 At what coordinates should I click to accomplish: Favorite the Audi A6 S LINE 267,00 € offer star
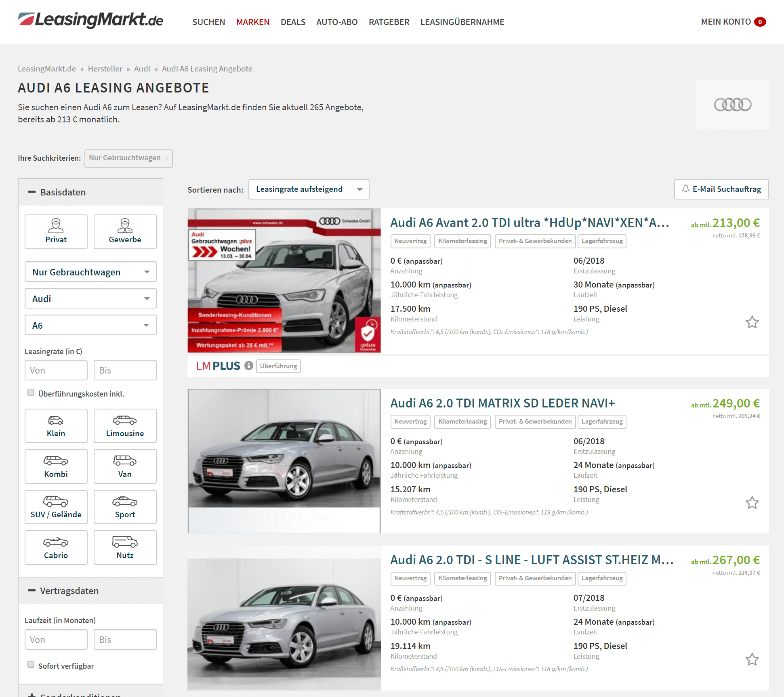pyautogui.click(x=752, y=659)
